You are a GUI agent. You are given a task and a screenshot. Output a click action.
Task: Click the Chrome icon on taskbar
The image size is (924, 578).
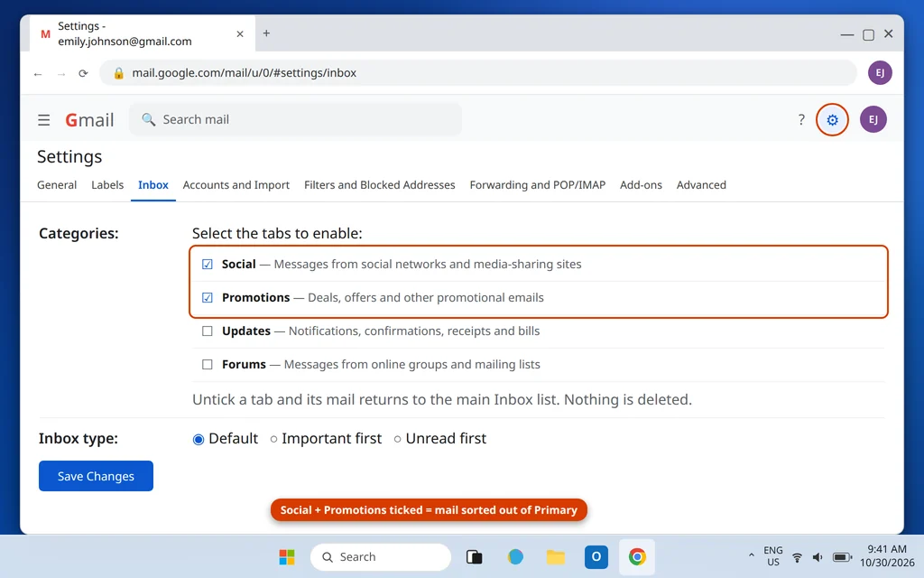click(x=636, y=556)
